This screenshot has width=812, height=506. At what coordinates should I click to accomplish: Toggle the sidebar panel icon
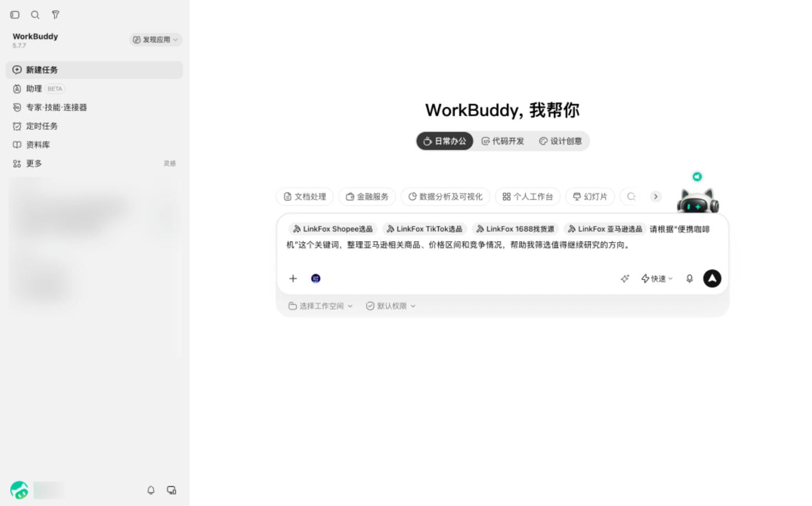[x=15, y=15]
